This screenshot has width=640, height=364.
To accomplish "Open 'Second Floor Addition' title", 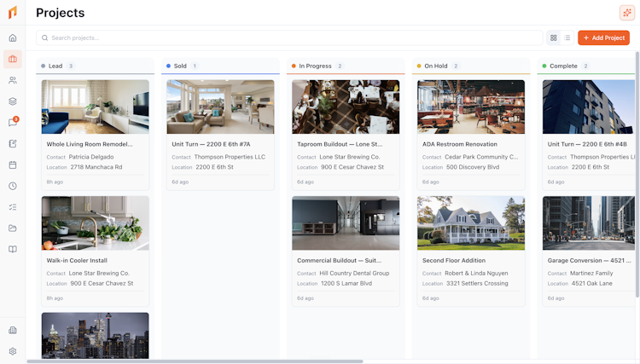I will click(454, 261).
